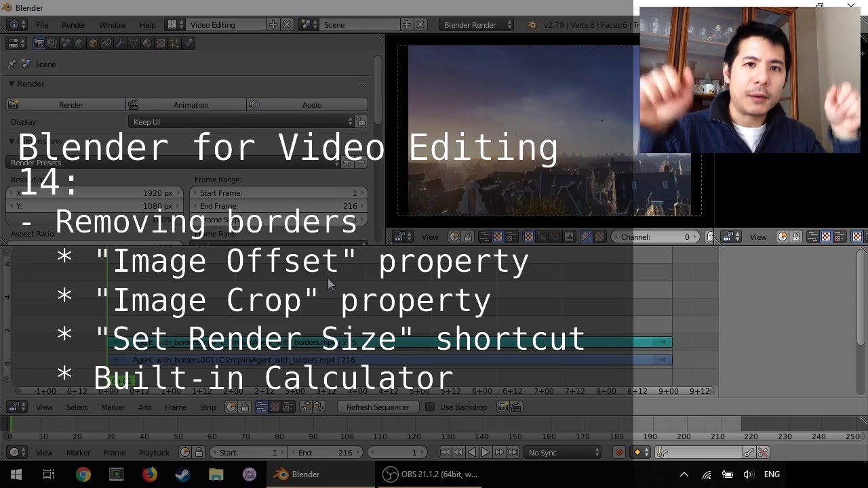868x488 pixels.
Task: Open Windows Start menu on taskbar
Action: (x=16, y=474)
